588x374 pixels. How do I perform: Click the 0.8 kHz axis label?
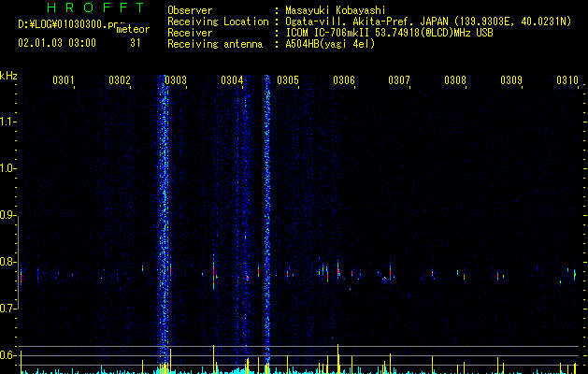click(8, 262)
